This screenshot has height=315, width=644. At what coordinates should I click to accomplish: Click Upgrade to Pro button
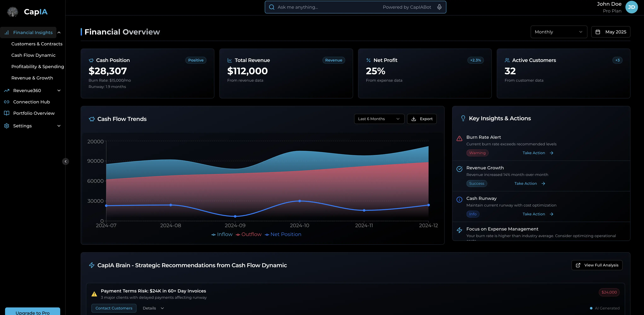(32, 312)
